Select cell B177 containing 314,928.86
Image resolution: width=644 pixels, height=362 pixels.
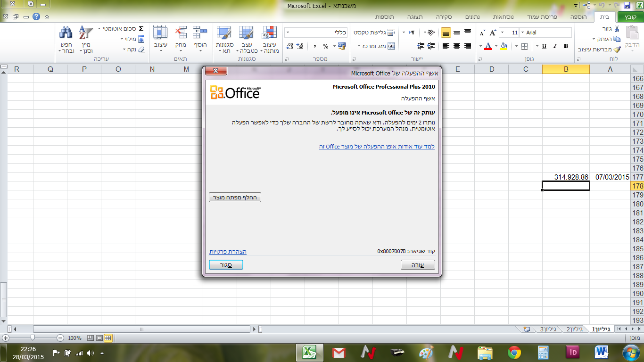(566, 177)
